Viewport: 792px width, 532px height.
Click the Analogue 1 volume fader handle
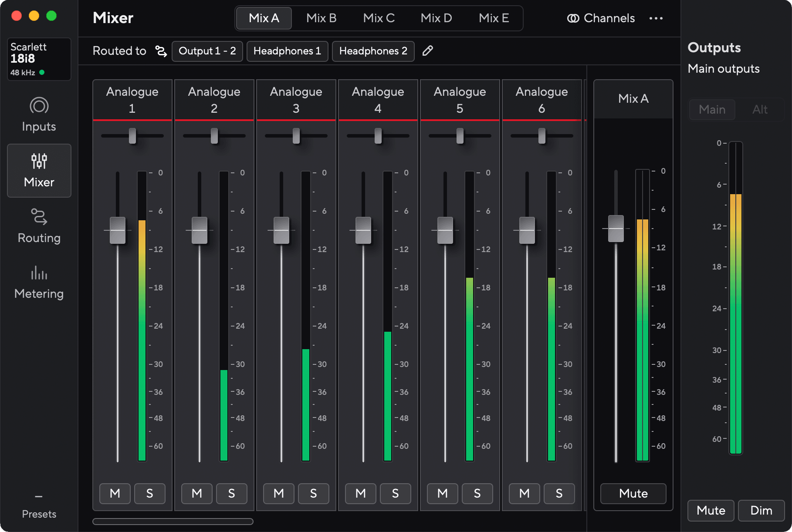click(118, 230)
